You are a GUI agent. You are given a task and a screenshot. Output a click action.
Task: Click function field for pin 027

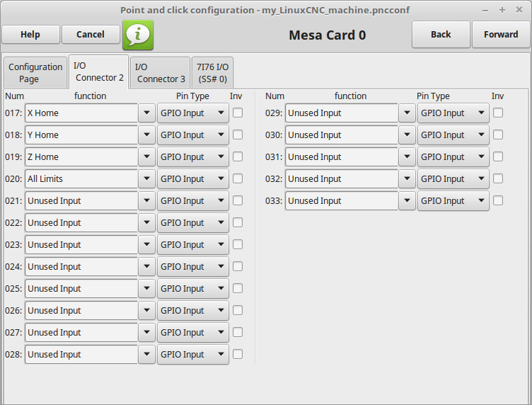pos(81,332)
